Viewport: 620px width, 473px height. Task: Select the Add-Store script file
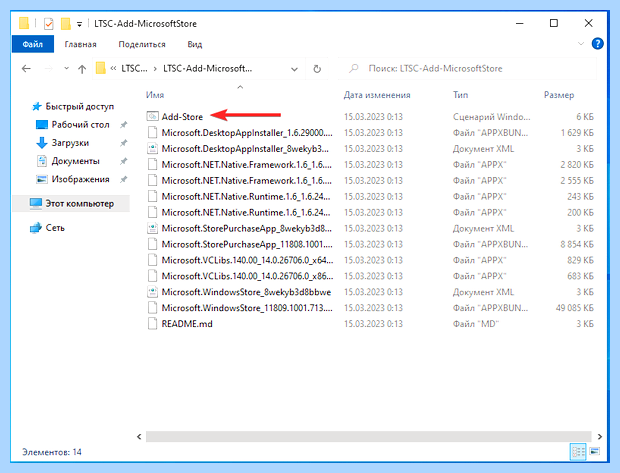182,117
